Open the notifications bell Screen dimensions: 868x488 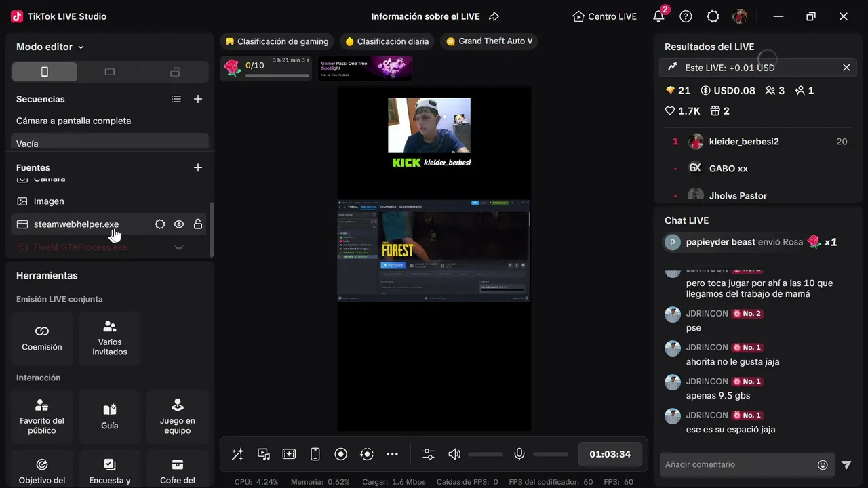[658, 16]
